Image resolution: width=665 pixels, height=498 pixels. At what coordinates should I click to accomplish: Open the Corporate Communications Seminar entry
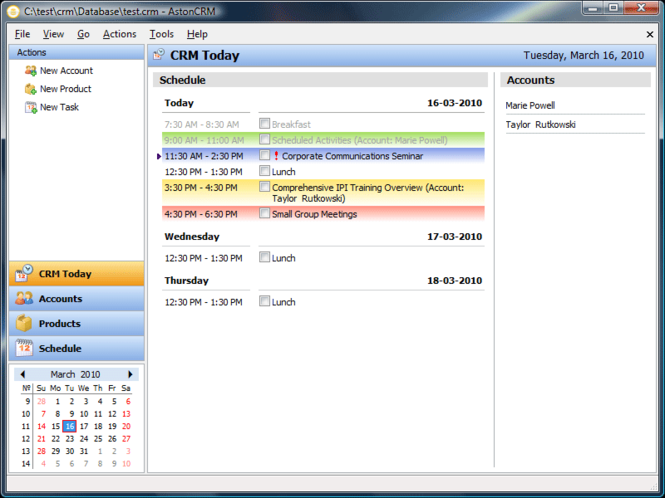(352, 156)
